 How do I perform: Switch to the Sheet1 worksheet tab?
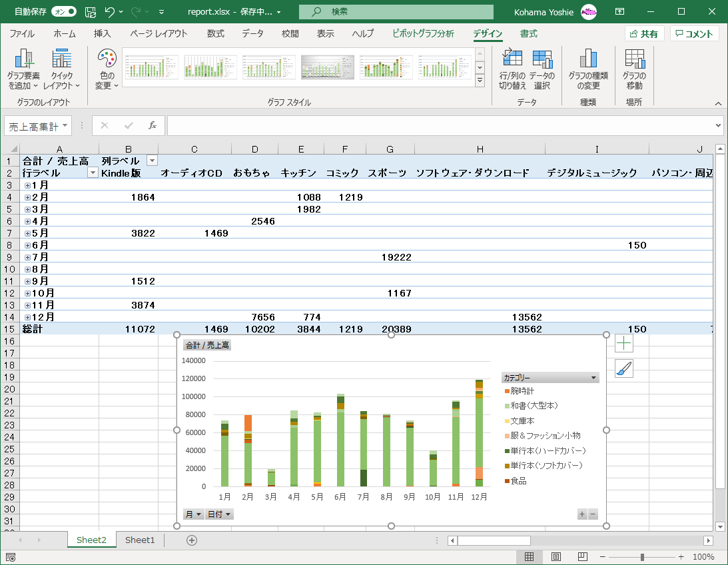pyautogui.click(x=140, y=540)
